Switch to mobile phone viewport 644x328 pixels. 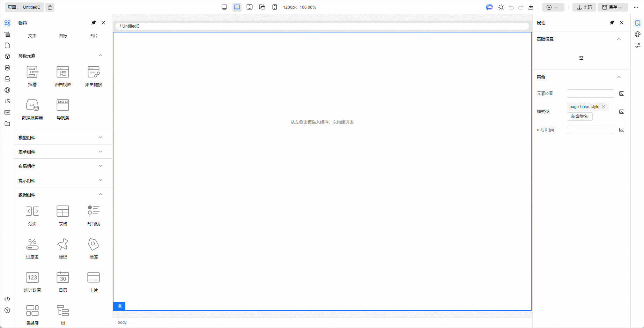pyautogui.click(x=275, y=7)
